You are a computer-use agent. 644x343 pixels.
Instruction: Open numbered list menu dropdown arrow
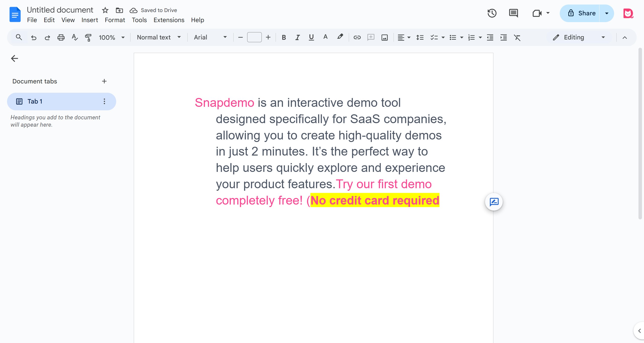coord(480,37)
